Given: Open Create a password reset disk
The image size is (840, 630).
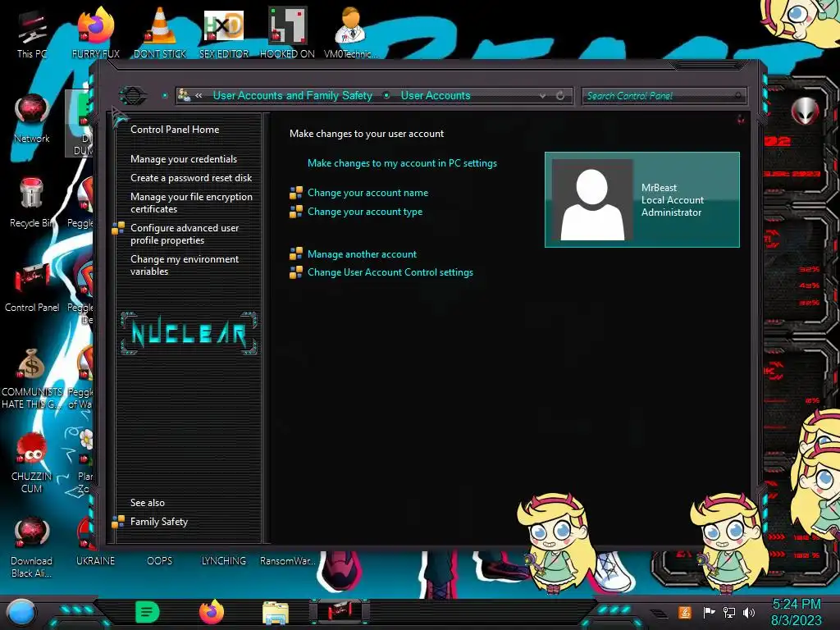Looking at the screenshot, I should (190, 178).
